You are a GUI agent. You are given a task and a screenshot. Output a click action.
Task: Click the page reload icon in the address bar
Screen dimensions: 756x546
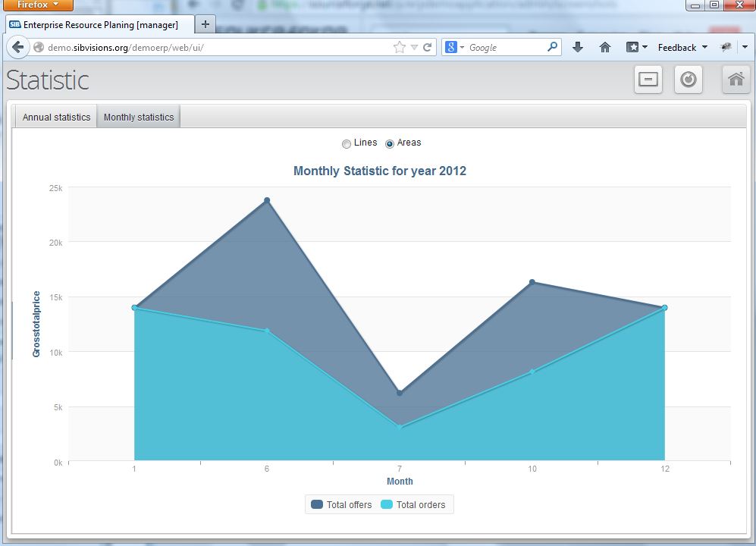click(x=428, y=46)
